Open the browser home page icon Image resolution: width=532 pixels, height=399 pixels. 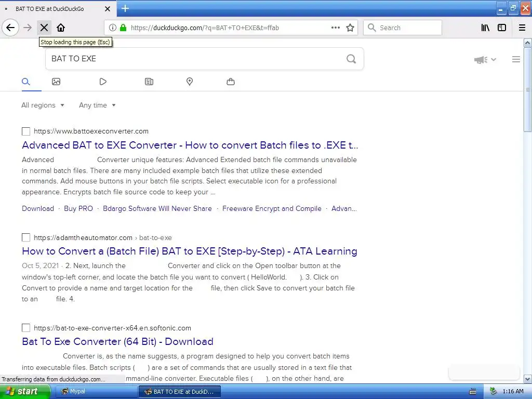61,28
